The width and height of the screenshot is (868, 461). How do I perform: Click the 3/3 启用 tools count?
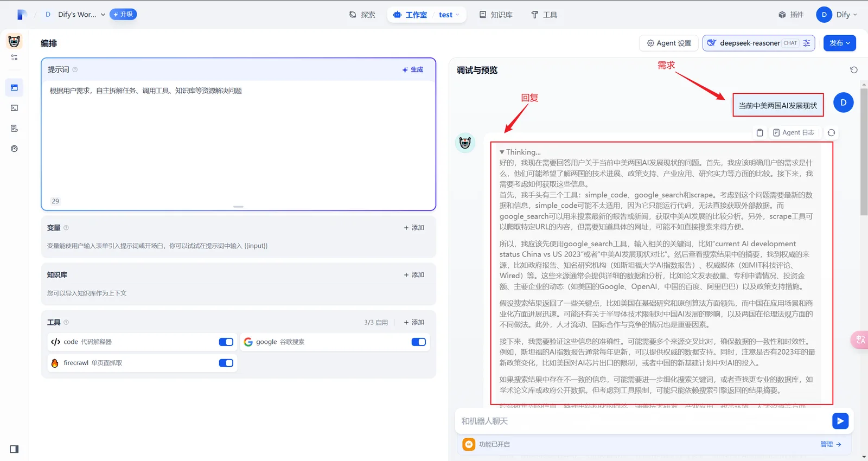[x=376, y=322]
